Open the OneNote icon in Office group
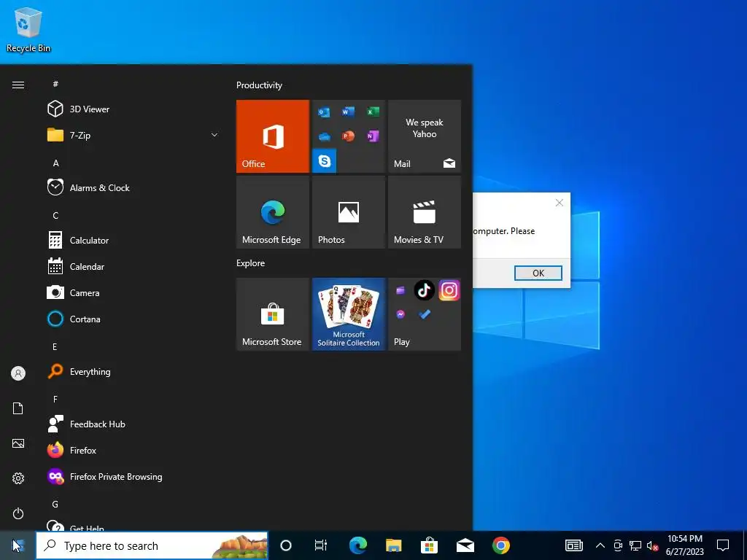The height and width of the screenshot is (560, 747). [373, 136]
